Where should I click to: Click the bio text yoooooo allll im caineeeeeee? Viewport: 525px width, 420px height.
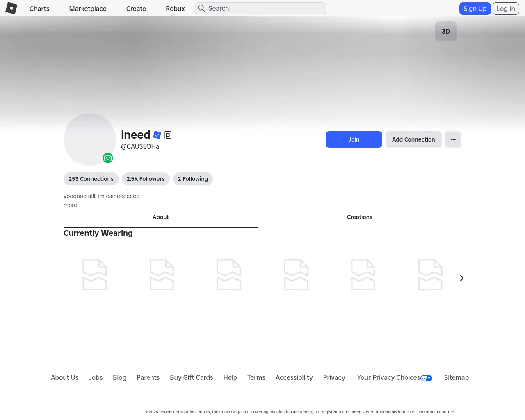pyautogui.click(x=101, y=196)
